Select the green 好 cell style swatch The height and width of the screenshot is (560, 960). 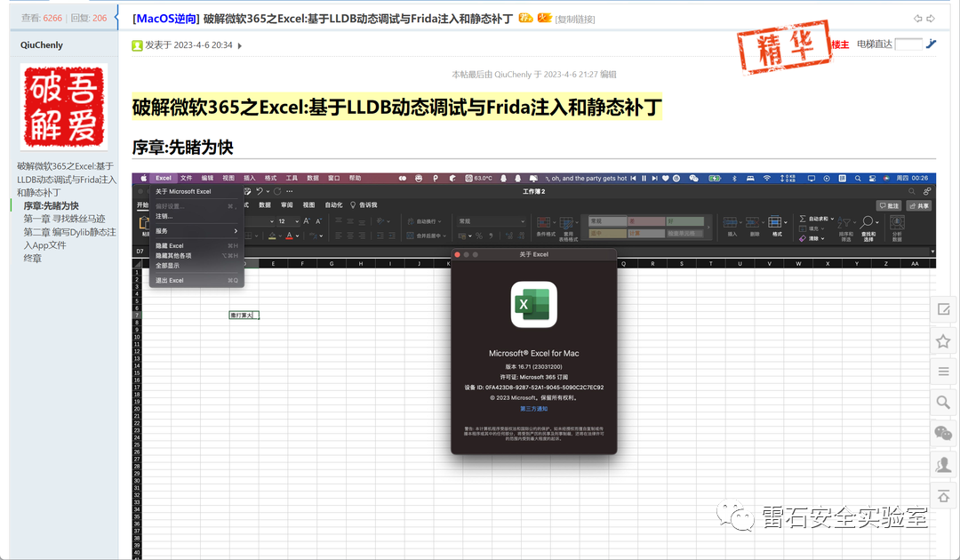click(x=684, y=221)
